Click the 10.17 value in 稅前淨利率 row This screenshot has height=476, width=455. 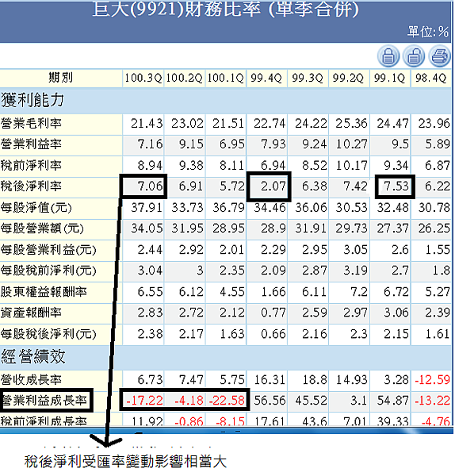(x=352, y=166)
